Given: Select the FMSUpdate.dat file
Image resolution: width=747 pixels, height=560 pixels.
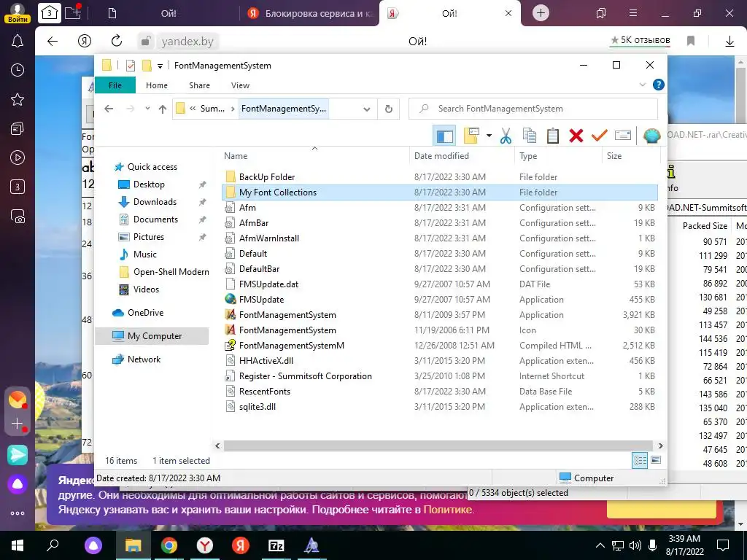Looking at the screenshot, I should (x=439, y=284).
